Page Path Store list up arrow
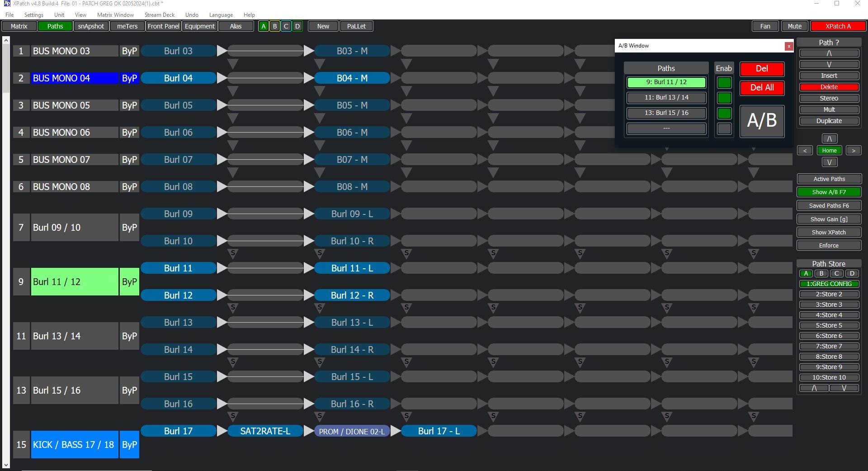 click(x=814, y=388)
